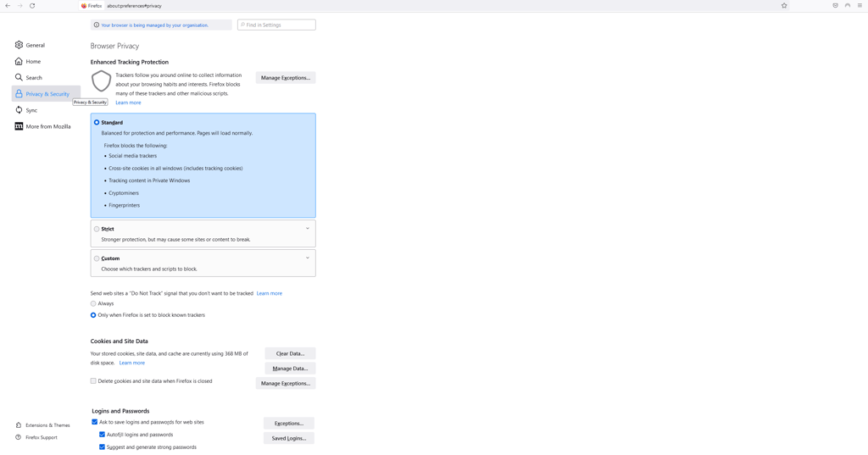Select the Custom tracking protection radio

point(97,258)
